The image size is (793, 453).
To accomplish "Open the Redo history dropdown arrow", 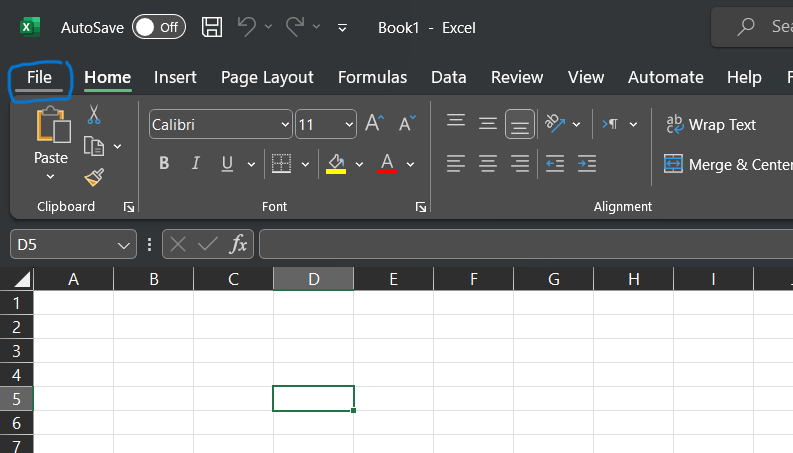I will tap(317, 27).
